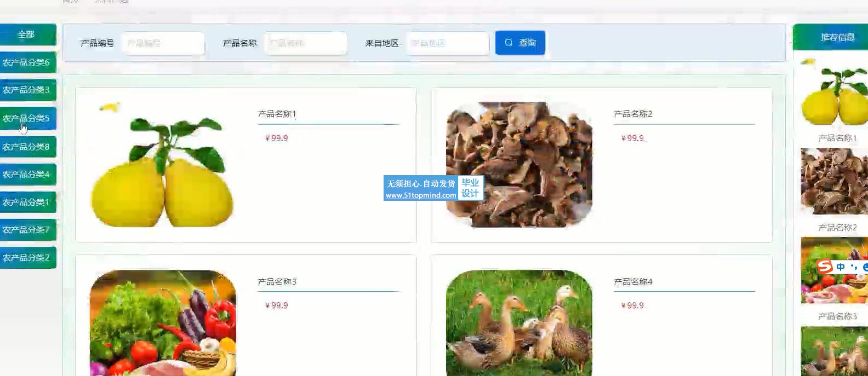Toggle Sogou 中 Chinese input mode
The image size is (868, 376).
pyautogui.click(x=841, y=267)
